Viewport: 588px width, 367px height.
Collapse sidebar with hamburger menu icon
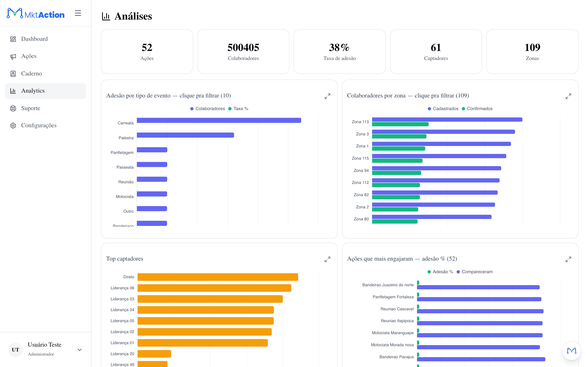tap(78, 13)
